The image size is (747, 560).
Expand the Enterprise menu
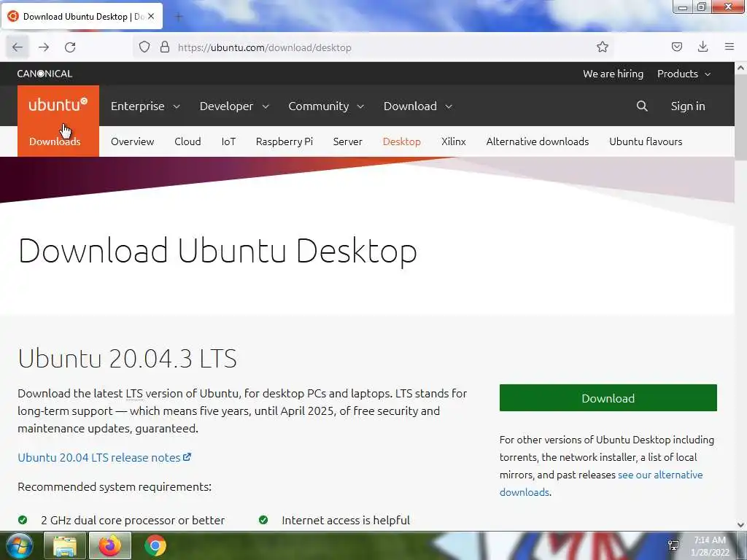[145, 106]
